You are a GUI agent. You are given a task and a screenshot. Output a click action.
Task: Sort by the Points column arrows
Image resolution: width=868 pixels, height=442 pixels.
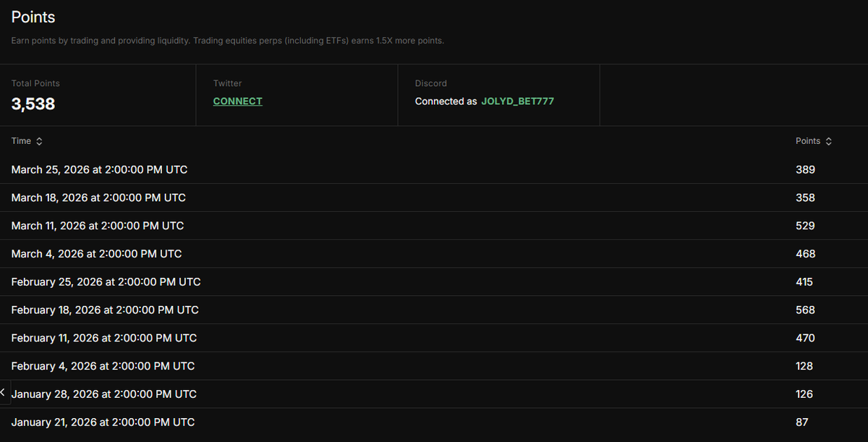(828, 142)
